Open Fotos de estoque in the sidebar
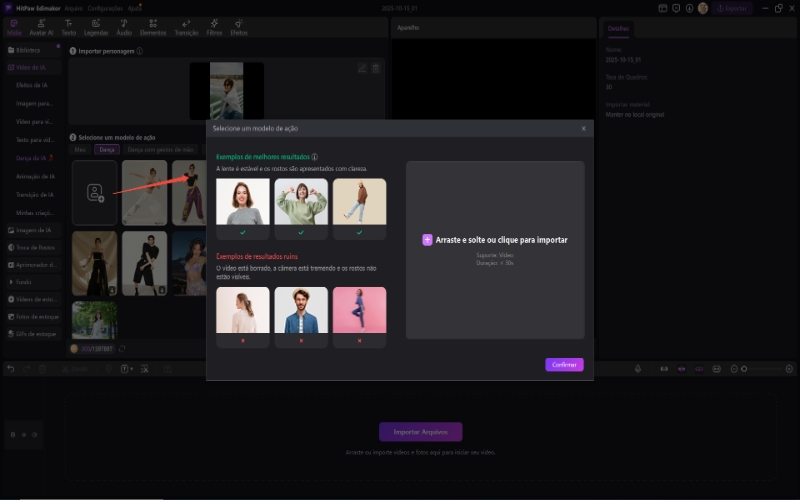Image resolution: width=800 pixels, height=500 pixels. (33, 317)
